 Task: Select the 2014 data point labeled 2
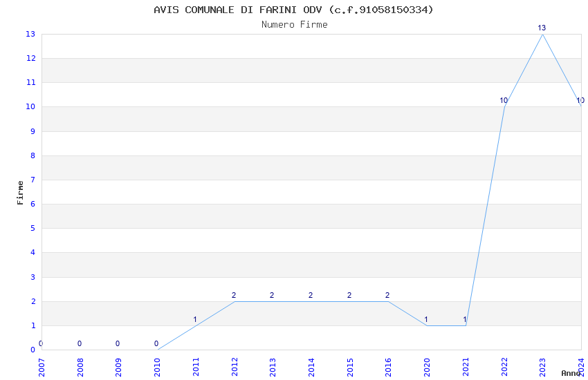pyautogui.click(x=311, y=301)
